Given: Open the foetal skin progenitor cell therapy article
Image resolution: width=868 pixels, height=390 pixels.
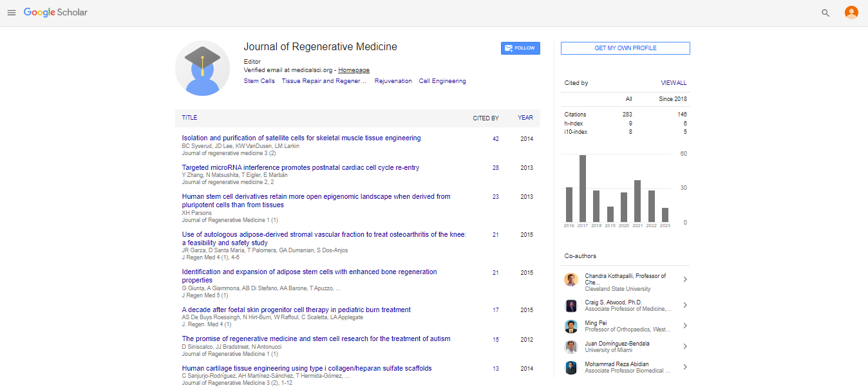Looking at the screenshot, I should (296, 310).
